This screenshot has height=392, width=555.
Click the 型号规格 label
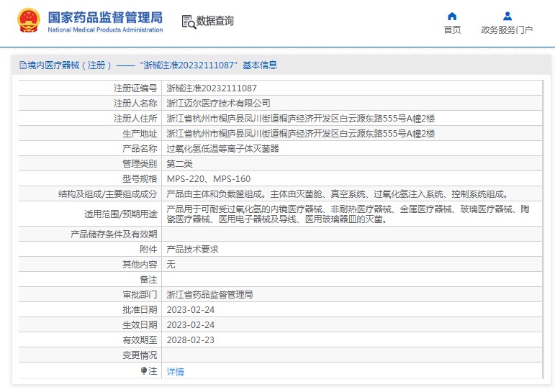point(140,179)
